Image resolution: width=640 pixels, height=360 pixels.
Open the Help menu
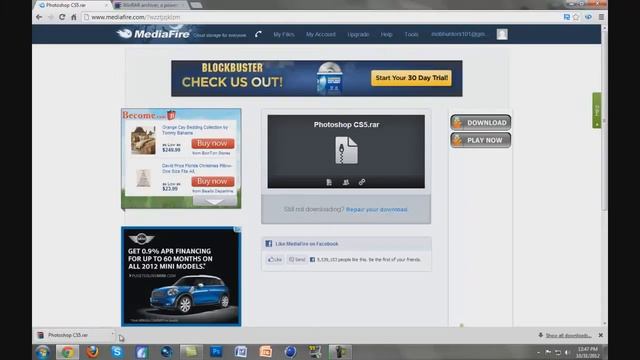click(x=387, y=34)
